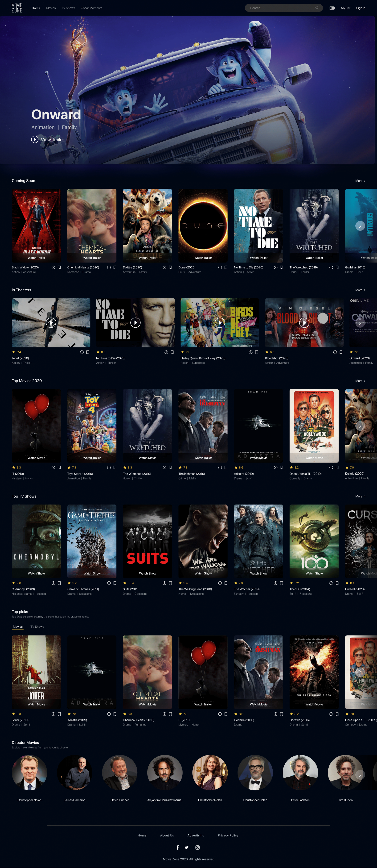Image resolution: width=377 pixels, height=868 pixels.
Task: Click the next chevron on Top TV Shows carousel
Action: (360, 541)
